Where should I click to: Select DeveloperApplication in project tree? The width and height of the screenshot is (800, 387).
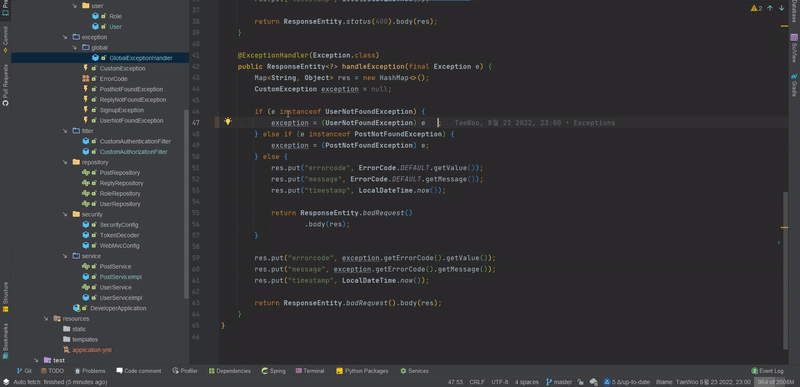pyautogui.click(x=118, y=308)
